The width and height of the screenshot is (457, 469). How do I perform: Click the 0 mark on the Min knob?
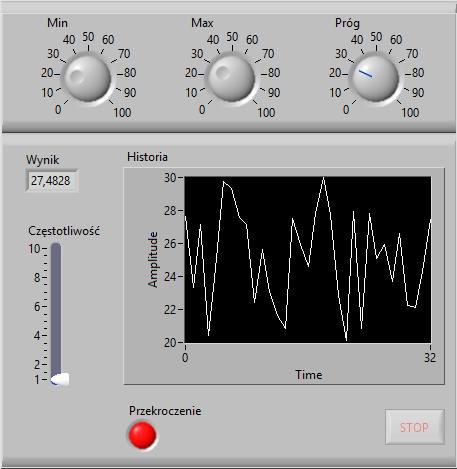click(x=58, y=109)
